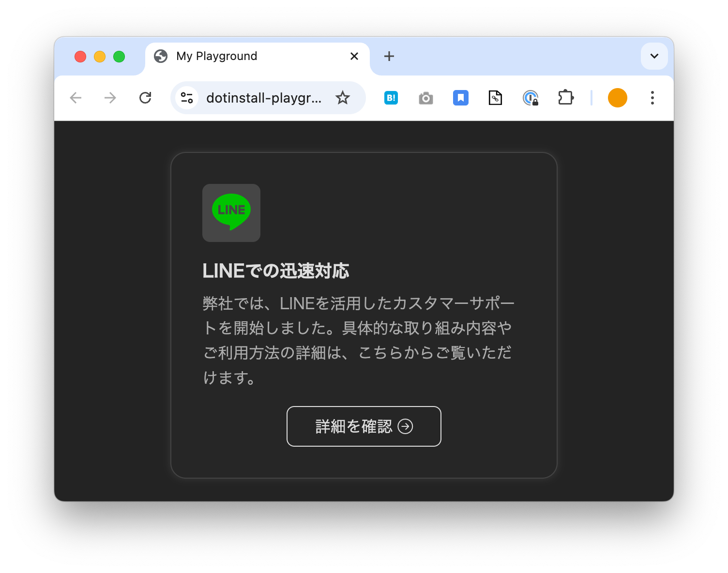Click the camera screenshot extension icon
The image size is (728, 573).
(426, 98)
